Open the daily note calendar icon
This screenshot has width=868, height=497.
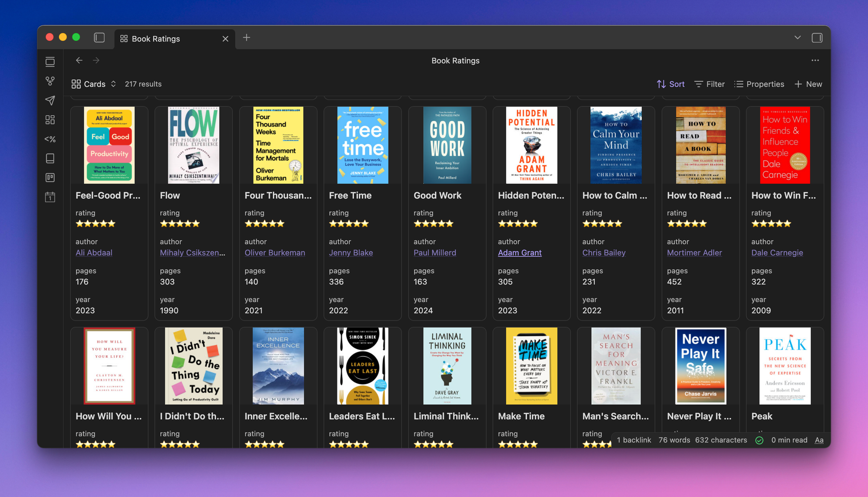[x=50, y=197]
